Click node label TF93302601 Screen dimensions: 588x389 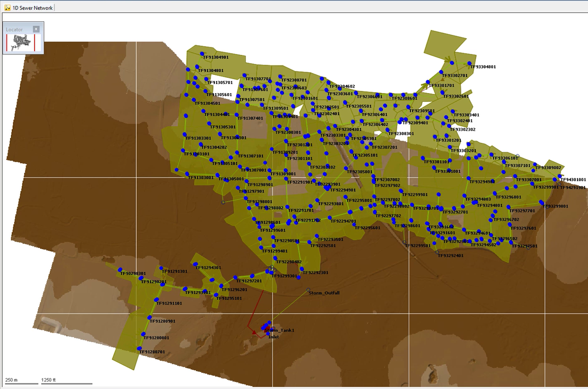tap(456, 96)
